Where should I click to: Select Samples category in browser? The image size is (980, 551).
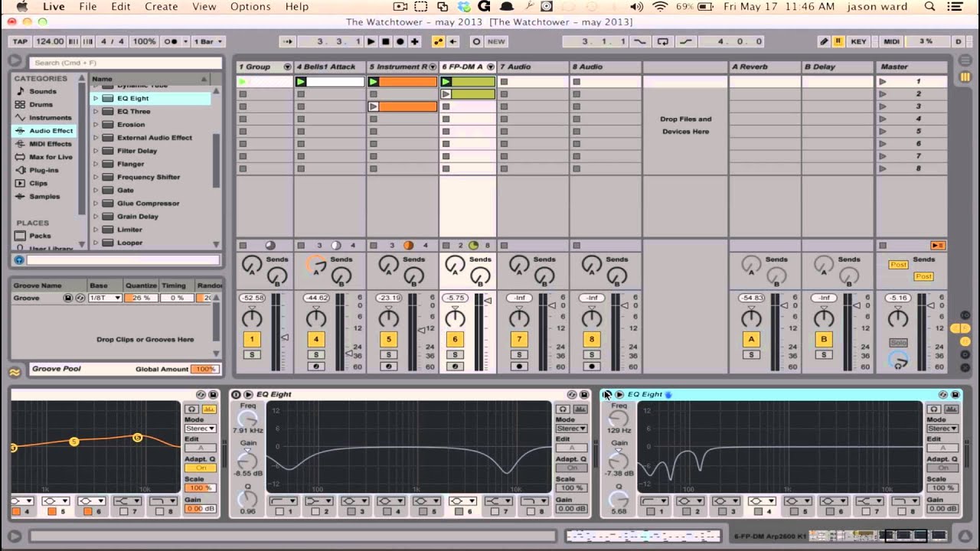click(44, 196)
